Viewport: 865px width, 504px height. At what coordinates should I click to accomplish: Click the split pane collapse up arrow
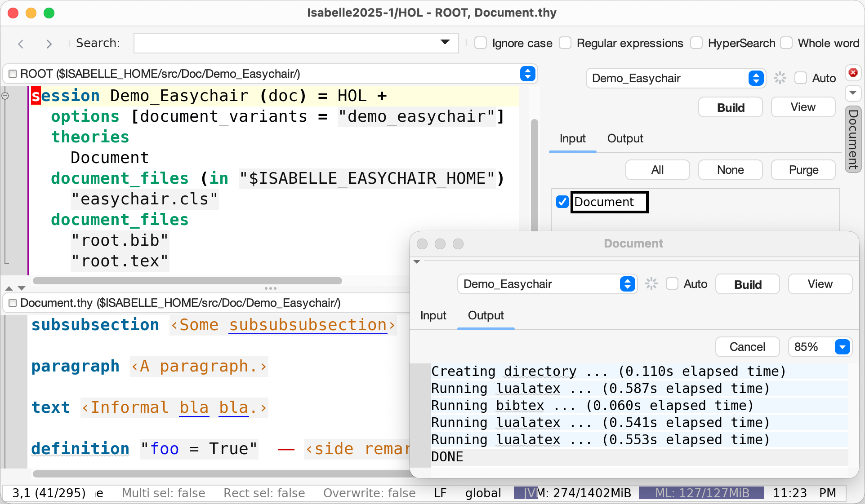coord(9,288)
